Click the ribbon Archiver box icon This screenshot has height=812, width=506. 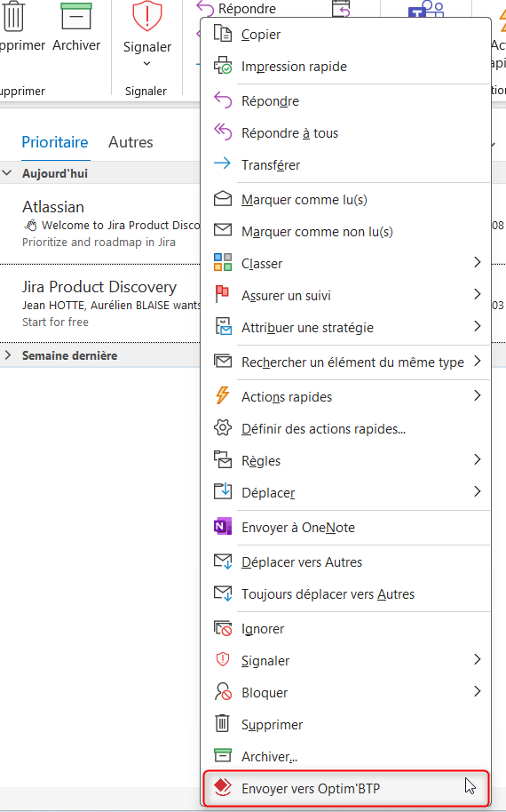(x=76, y=16)
